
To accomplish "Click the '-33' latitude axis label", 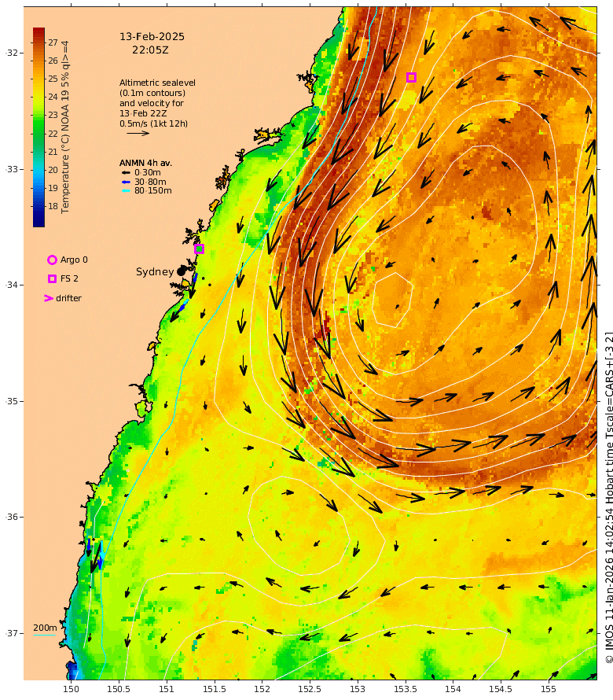I will tap(12, 169).
